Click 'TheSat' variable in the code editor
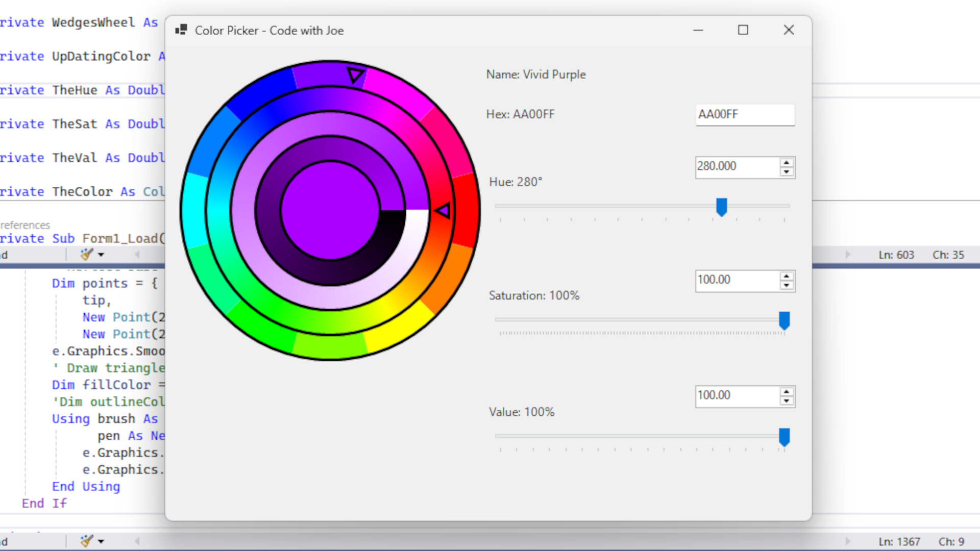This screenshot has height=551, width=980. pyautogui.click(x=75, y=124)
